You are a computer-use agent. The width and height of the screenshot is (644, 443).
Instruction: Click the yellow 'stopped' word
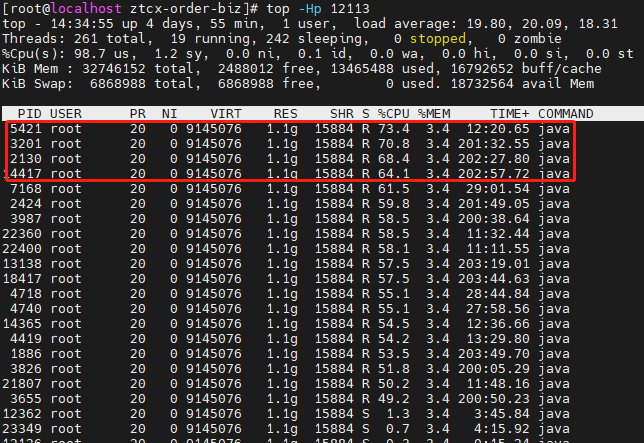point(437,39)
